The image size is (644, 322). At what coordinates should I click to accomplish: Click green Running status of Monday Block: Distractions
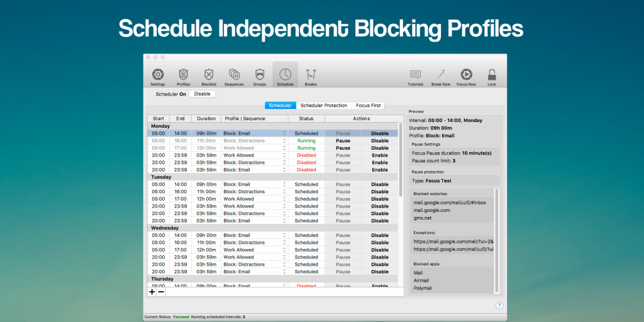click(x=306, y=141)
